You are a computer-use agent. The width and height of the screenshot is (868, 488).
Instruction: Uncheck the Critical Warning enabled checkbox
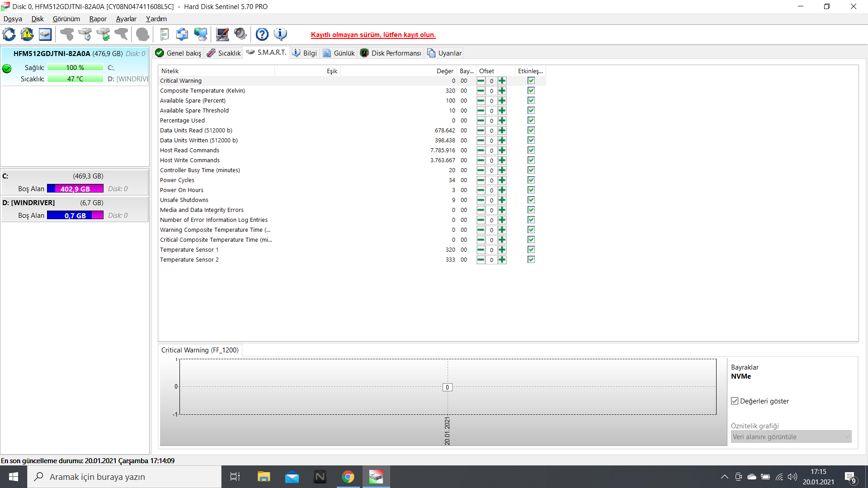tap(531, 81)
